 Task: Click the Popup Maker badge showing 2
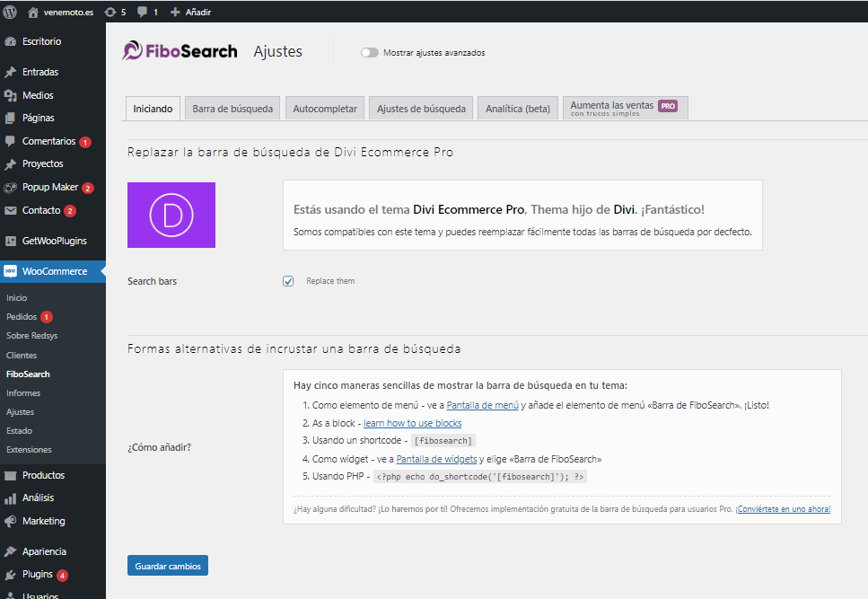pyautogui.click(x=87, y=189)
